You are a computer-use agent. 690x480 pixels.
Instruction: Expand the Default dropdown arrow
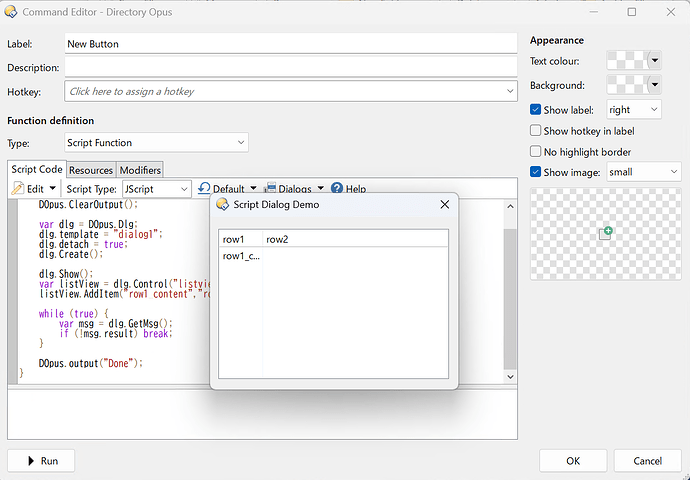(x=253, y=188)
